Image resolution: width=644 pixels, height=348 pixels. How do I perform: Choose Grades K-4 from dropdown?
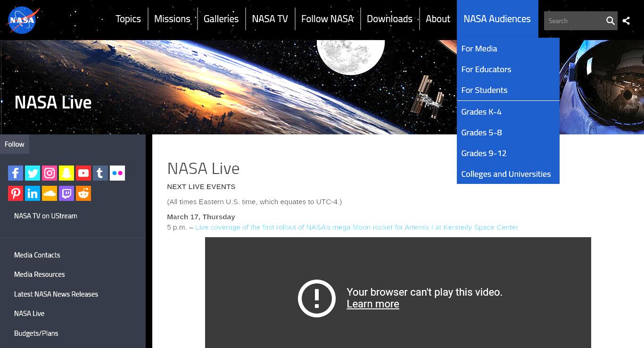pos(508,112)
